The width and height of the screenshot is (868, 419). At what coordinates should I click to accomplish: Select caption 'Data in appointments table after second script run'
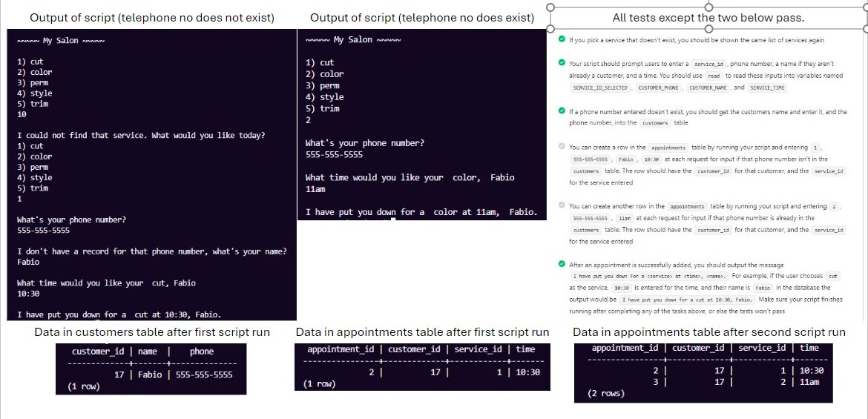[709, 333]
